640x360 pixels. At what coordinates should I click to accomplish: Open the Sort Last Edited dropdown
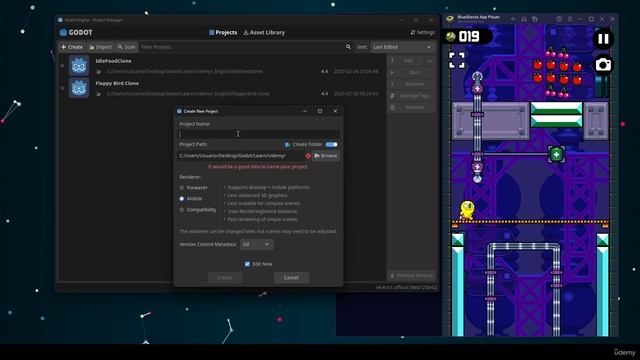click(x=402, y=47)
